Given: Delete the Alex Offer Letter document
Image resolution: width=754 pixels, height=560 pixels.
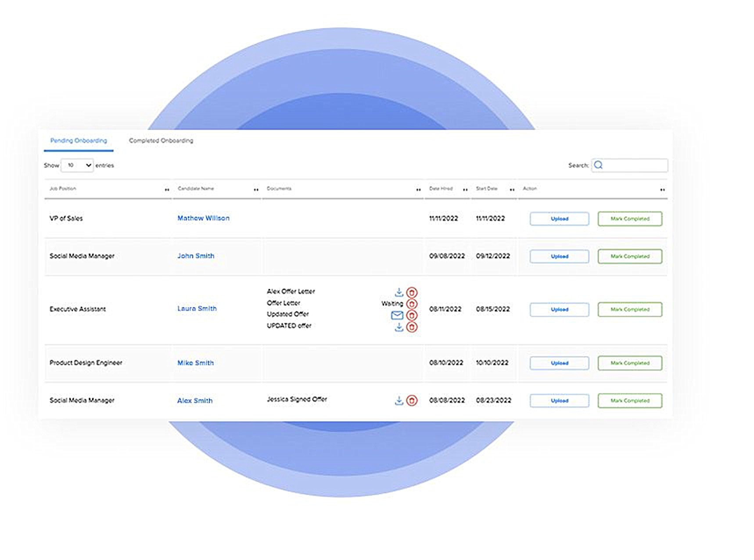Looking at the screenshot, I should click(412, 292).
